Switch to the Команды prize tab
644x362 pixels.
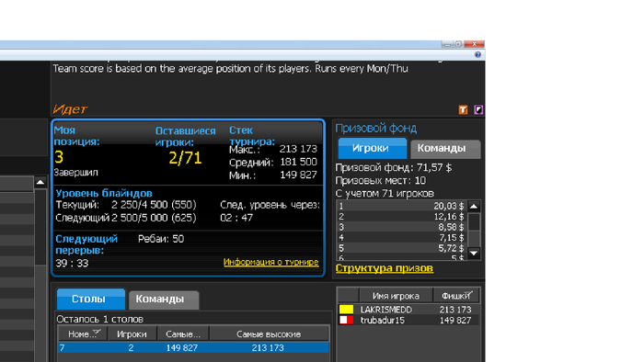coord(445,149)
